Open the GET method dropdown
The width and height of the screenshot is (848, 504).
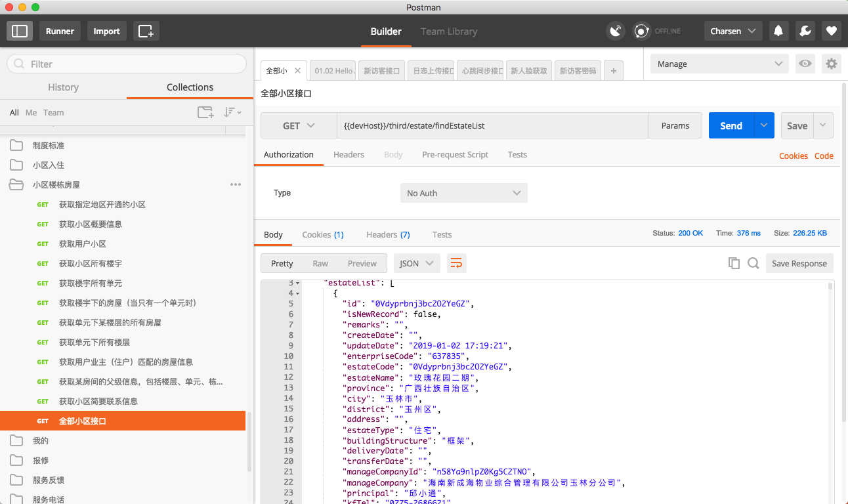(x=299, y=126)
